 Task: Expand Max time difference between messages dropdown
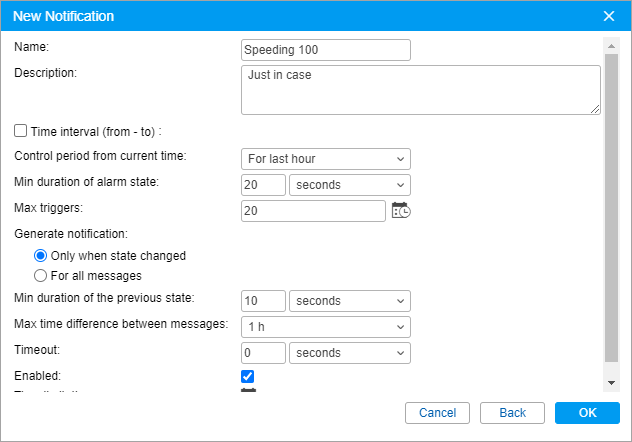pyautogui.click(x=326, y=327)
